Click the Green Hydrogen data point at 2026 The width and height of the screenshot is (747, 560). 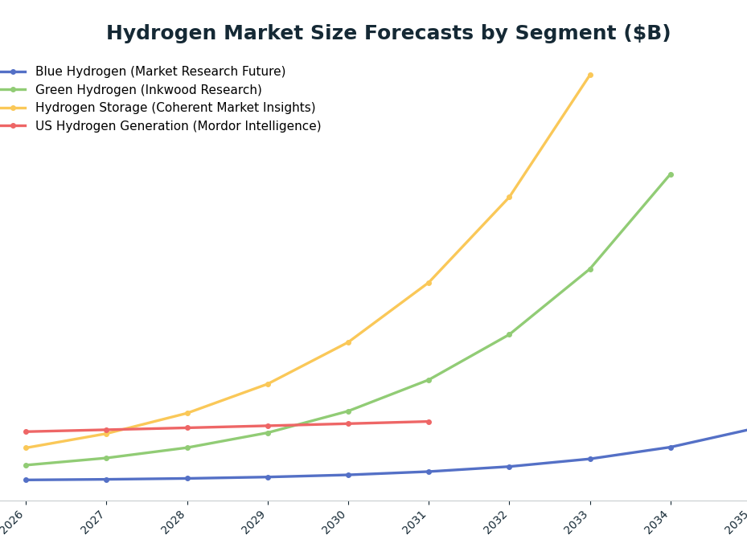tap(27, 466)
